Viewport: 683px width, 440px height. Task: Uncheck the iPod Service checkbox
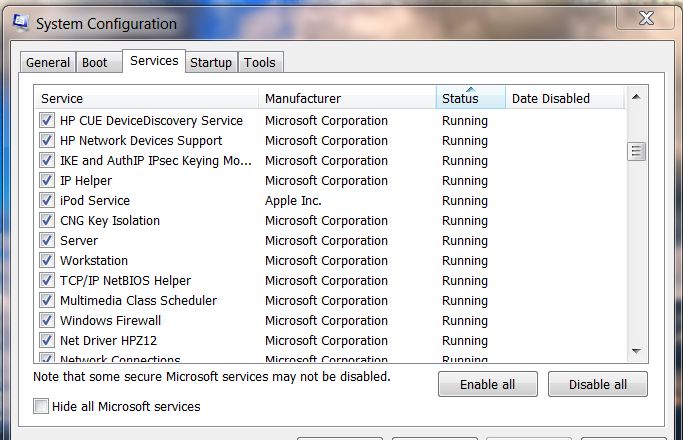point(47,201)
